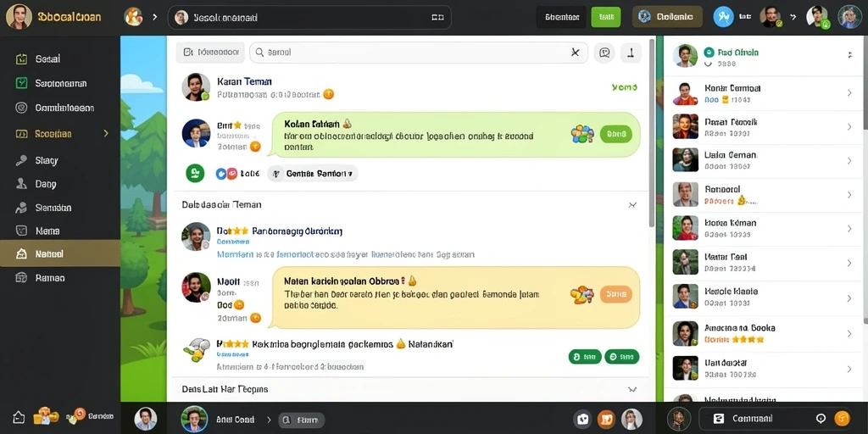Select the Ulaion Ceman contact name
This screenshot has height=434, width=868.
coord(730,155)
